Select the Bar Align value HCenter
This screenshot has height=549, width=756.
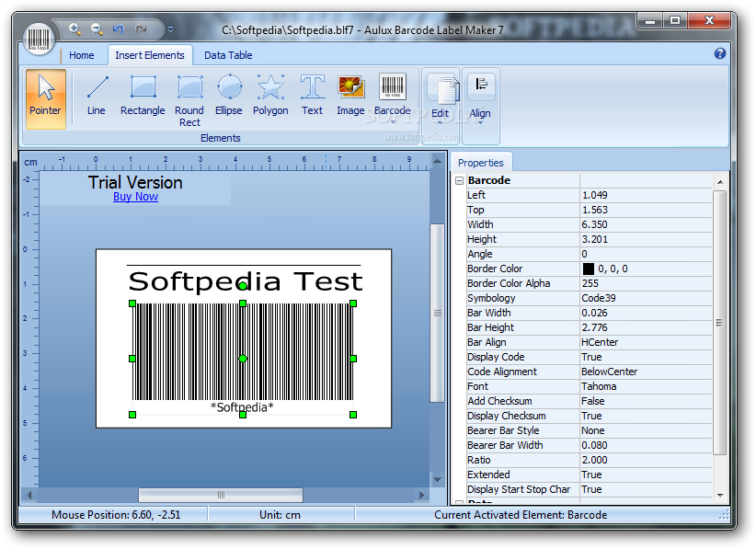[x=646, y=342]
